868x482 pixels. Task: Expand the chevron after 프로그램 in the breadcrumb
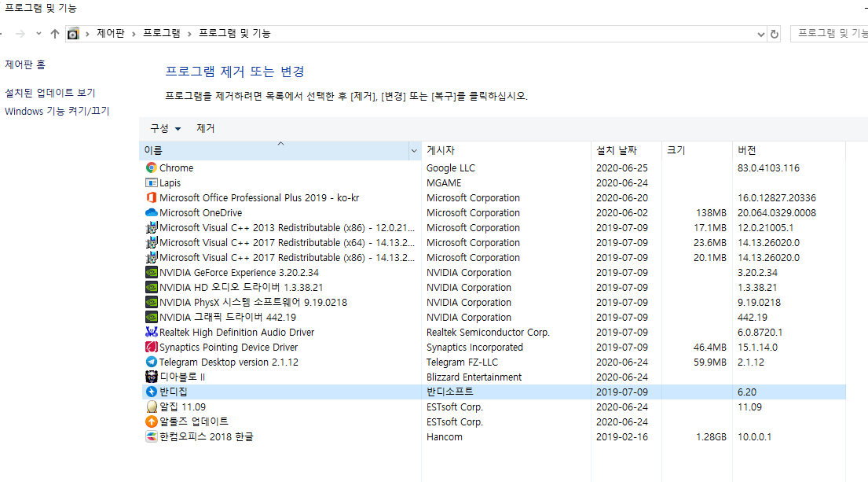coord(189,35)
